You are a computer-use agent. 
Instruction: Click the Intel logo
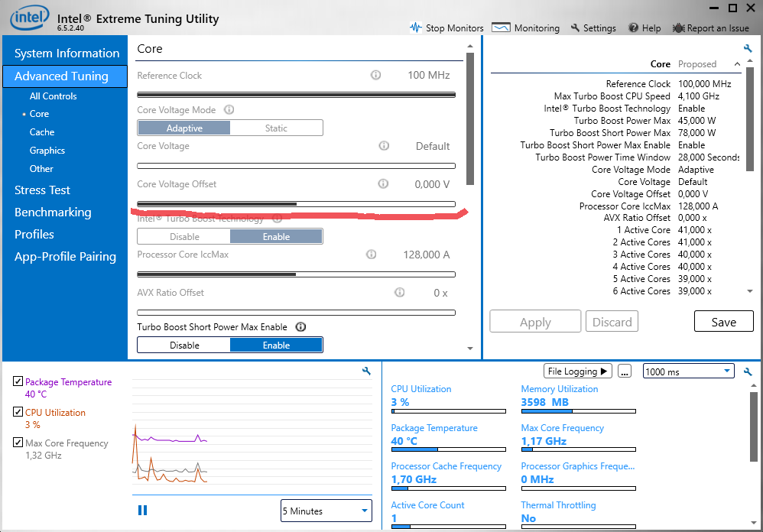click(x=30, y=18)
